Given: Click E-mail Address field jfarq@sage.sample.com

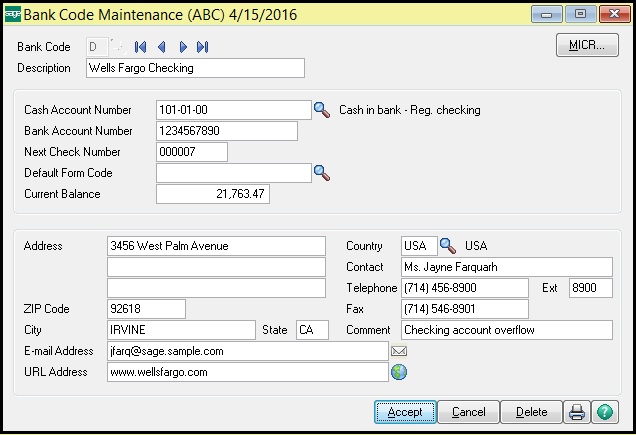Looking at the screenshot, I should (x=248, y=351).
